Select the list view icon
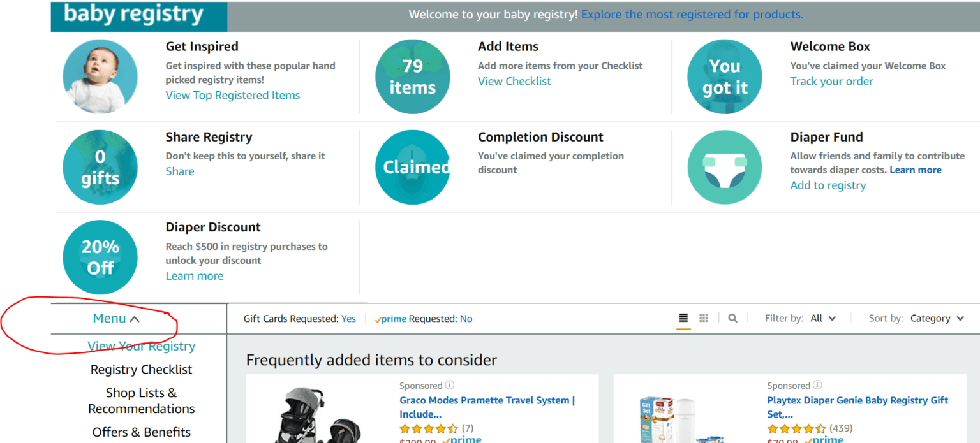 point(683,317)
